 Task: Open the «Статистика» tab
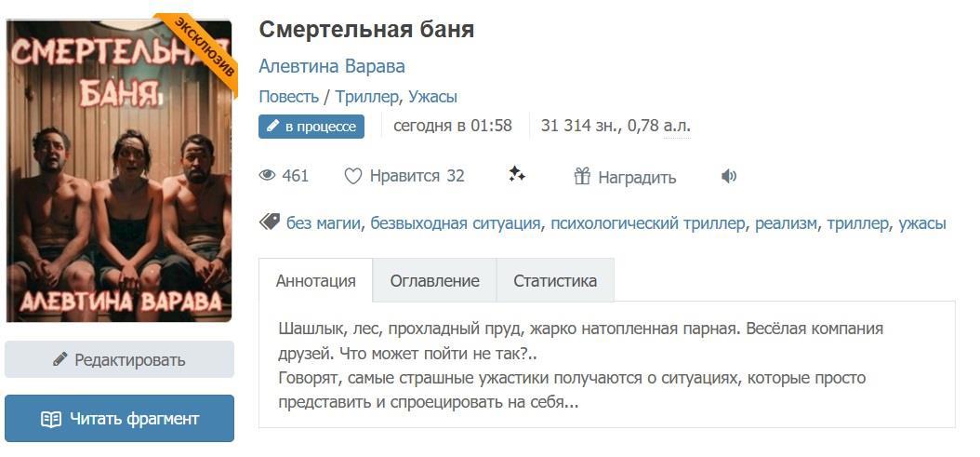click(x=555, y=280)
